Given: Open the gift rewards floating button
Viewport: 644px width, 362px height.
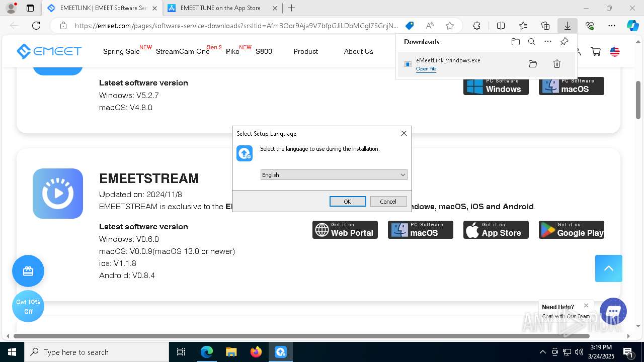Looking at the screenshot, I should pyautogui.click(x=28, y=271).
